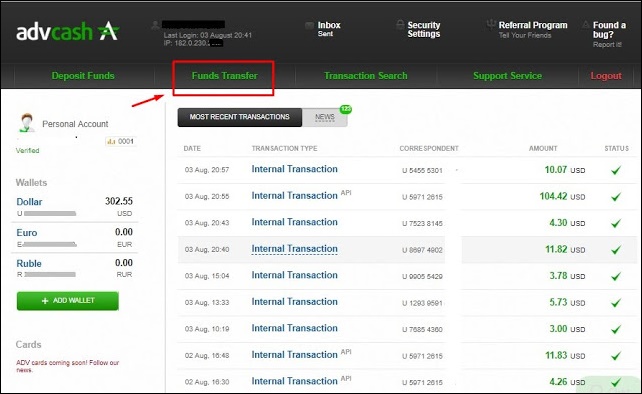Click status checkmark for 4.30 USD row
The image size is (642, 394).
(x=616, y=223)
